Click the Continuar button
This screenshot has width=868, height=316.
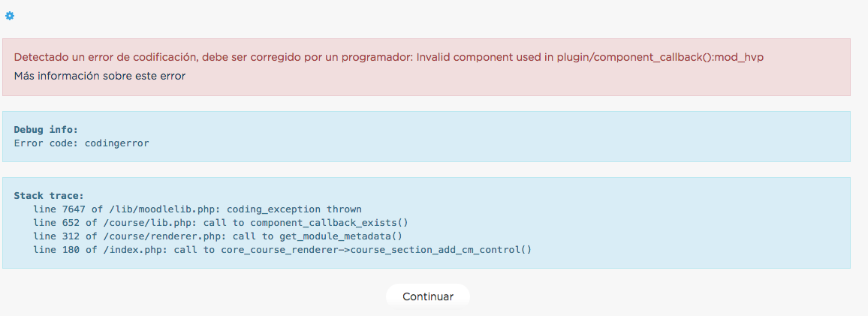[428, 296]
